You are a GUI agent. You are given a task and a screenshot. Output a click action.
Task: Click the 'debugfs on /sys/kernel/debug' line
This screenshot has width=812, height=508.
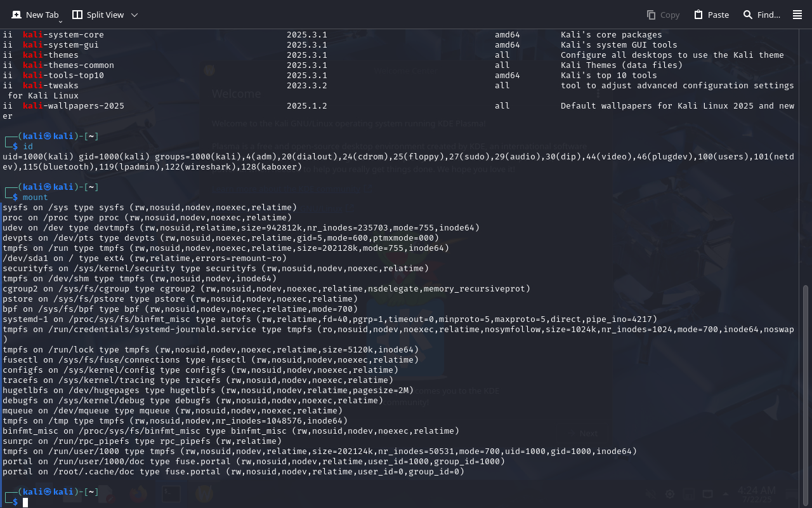[193, 401]
